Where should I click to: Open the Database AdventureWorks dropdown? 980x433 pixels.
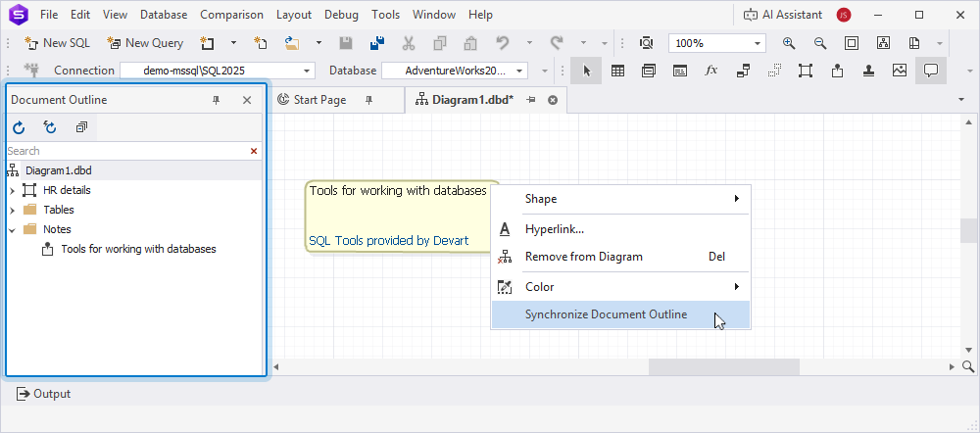pos(519,71)
